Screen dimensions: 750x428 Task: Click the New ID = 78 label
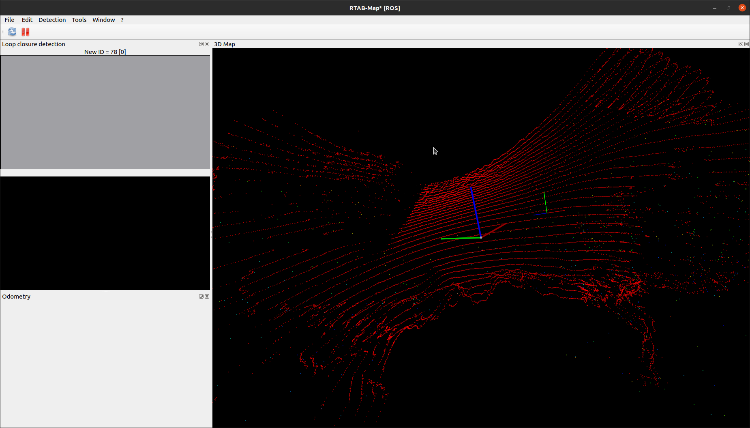[x=105, y=51]
